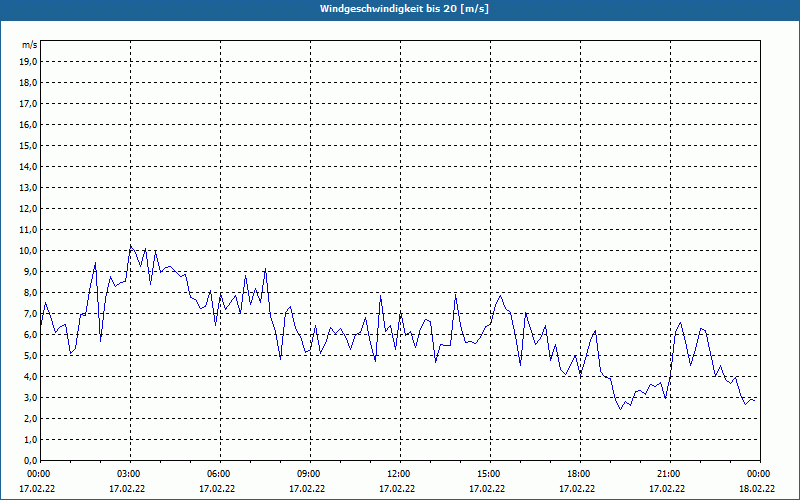Screen dimensions: 800x500
Task: Pick the "15:00" x-axis time label
Action: [x=490, y=474]
